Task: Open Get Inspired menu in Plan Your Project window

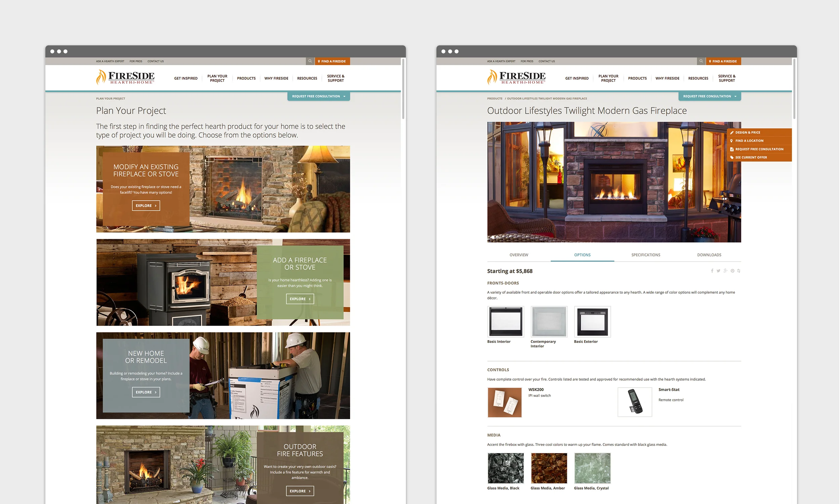Action: (x=186, y=78)
